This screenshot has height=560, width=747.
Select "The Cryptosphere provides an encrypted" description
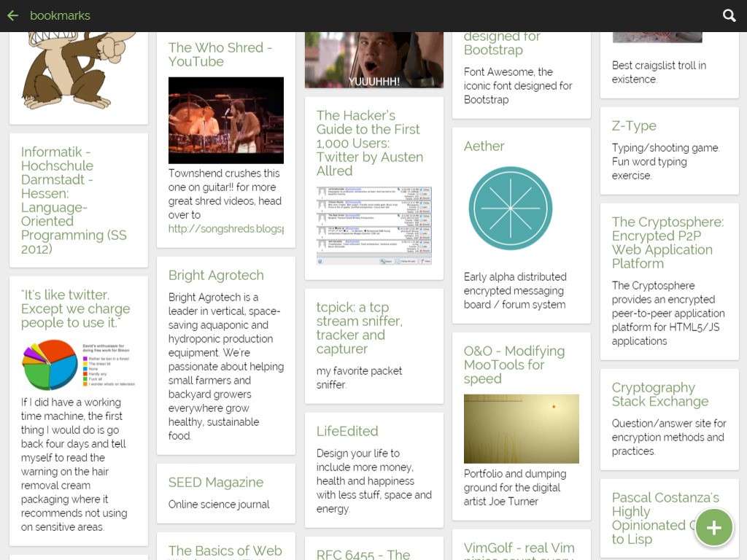(x=668, y=314)
